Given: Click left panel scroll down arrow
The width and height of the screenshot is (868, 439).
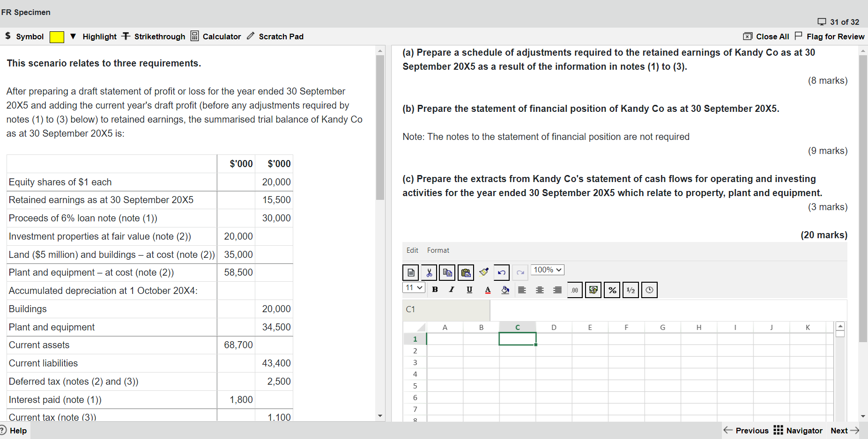Looking at the screenshot, I should [x=380, y=416].
